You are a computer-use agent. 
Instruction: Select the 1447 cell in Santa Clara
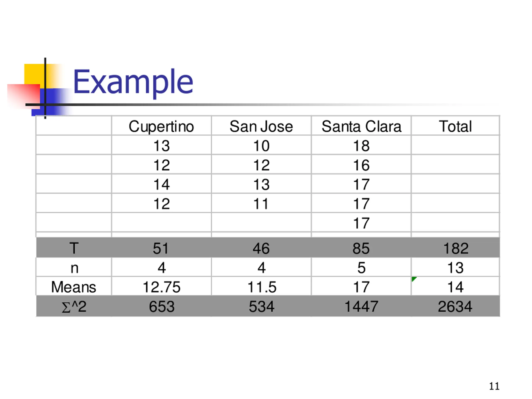pos(361,306)
